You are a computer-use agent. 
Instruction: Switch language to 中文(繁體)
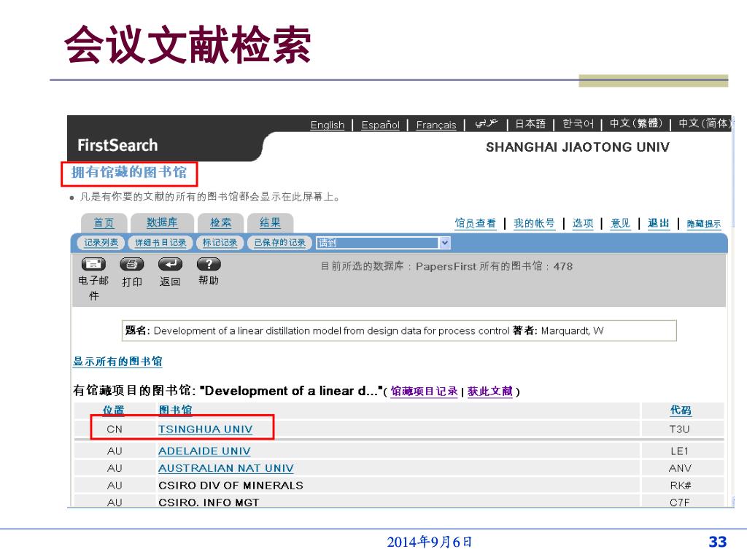(x=636, y=123)
